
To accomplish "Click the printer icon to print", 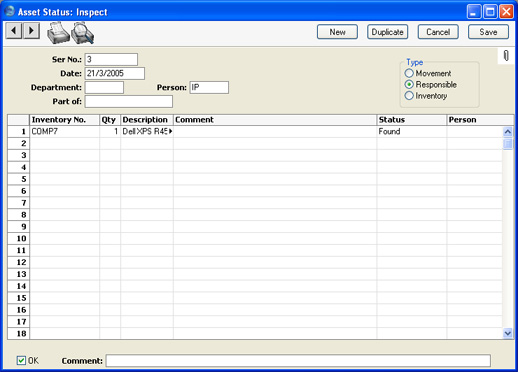I will tap(58, 33).
